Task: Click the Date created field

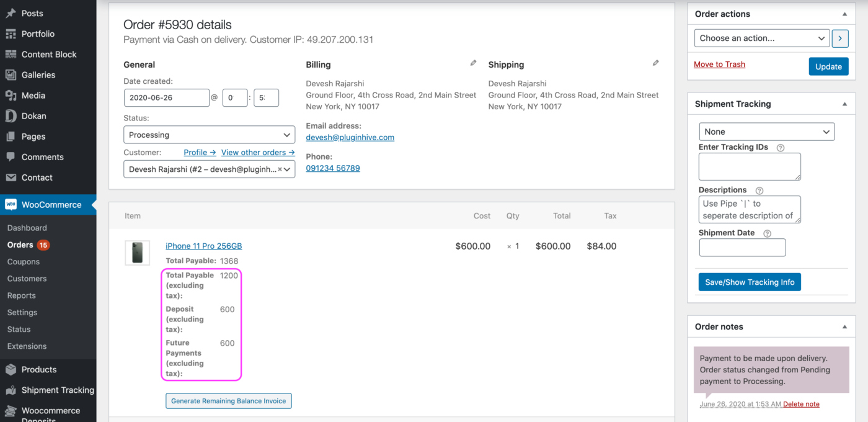Action: [167, 98]
